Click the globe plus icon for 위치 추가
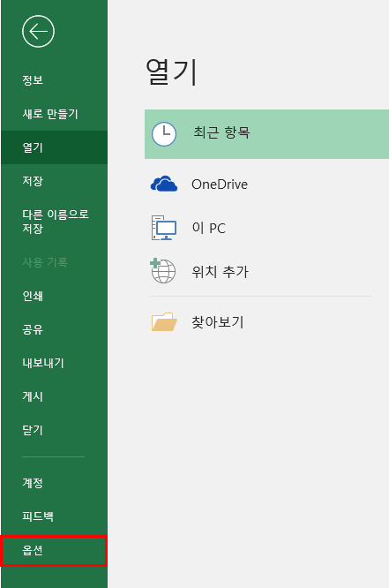The width and height of the screenshot is (389, 588). coord(163,270)
